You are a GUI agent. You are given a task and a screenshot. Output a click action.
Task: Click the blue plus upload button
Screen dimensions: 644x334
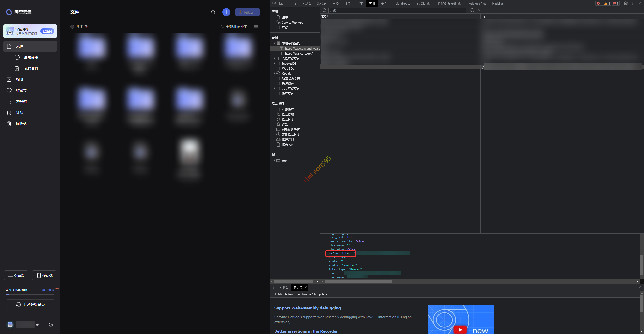point(226,12)
